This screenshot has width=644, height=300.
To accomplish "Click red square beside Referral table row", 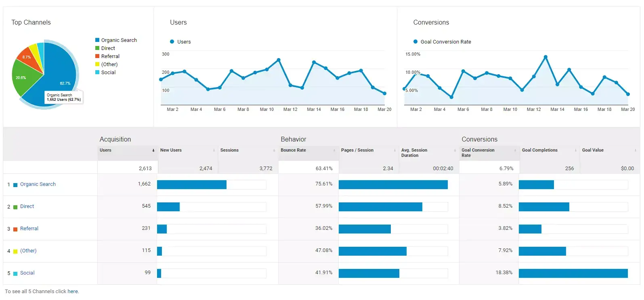I will pyautogui.click(x=15, y=229).
